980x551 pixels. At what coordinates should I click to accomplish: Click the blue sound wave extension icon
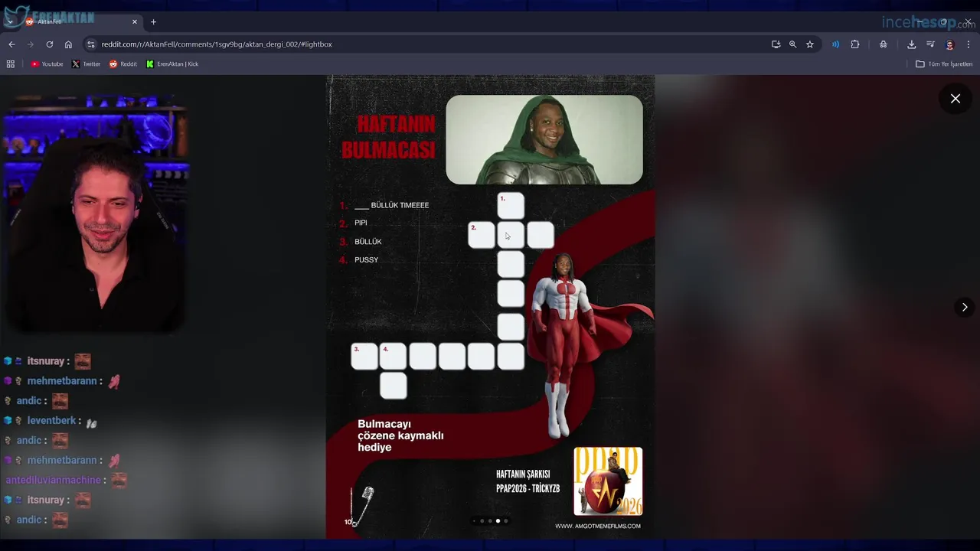835,44
